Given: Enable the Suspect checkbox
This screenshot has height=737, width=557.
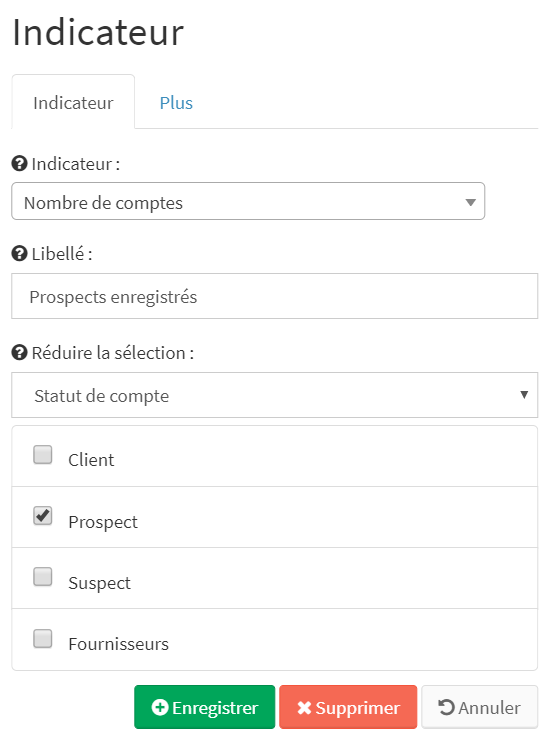Looking at the screenshot, I should (43, 577).
